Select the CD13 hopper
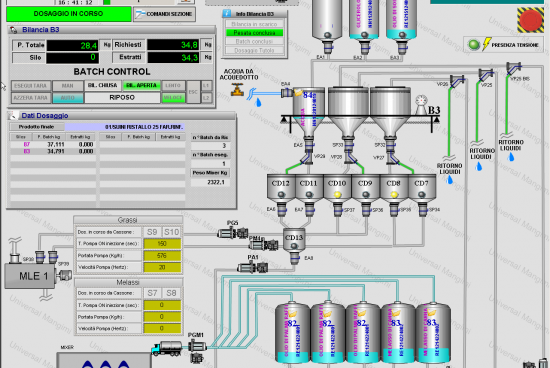The height and width of the screenshot is (368, 550). click(x=294, y=240)
